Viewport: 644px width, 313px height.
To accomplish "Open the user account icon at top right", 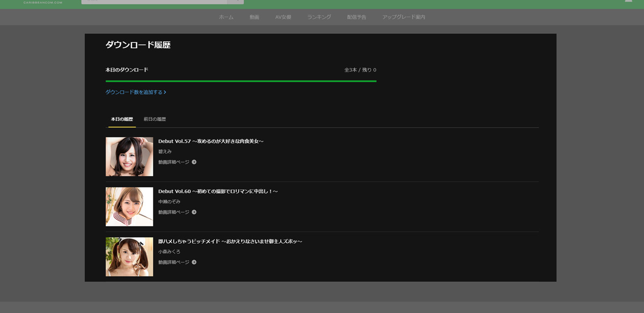I will coord(628,1).
